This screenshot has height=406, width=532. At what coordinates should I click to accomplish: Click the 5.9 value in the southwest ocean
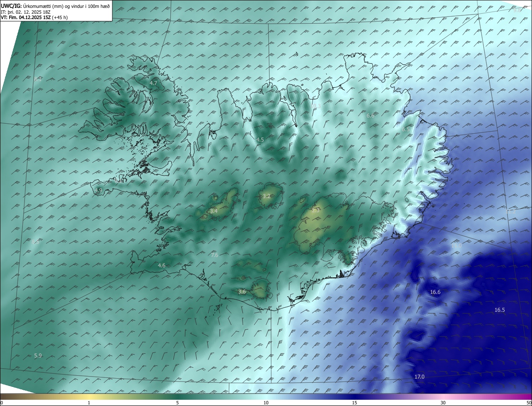(x=38, y=355)
